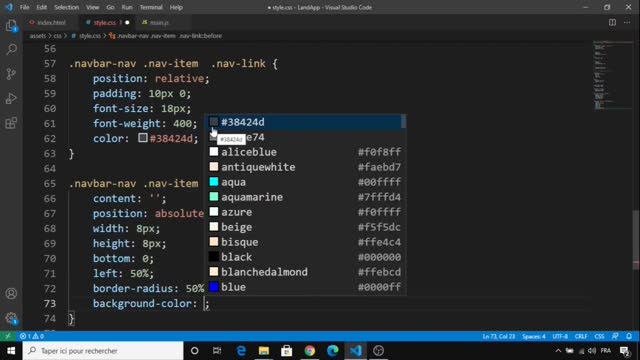Click the Visual Studio Code taskbar icon
This screenshot has height=360, width=640.
click(356, 351)
